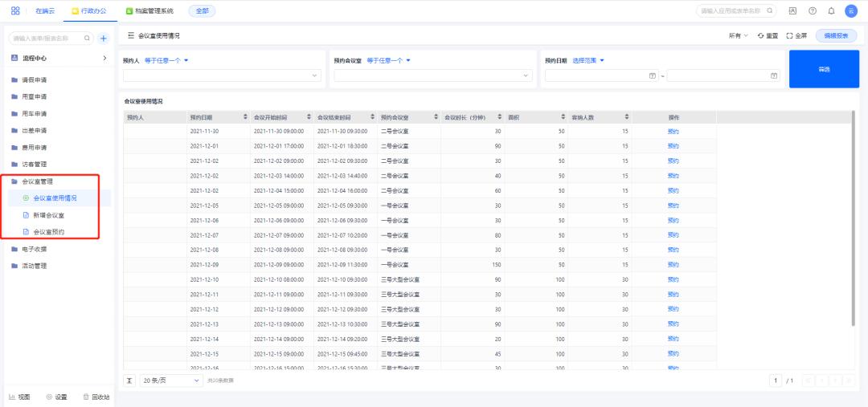Viewport: 868px width, 407px height.
Task: Switch to the 档案管理系统 tab
Action: point(149,11)
